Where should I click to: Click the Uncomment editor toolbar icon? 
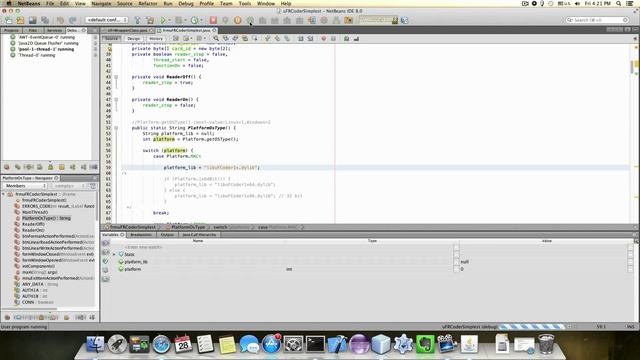356,38
